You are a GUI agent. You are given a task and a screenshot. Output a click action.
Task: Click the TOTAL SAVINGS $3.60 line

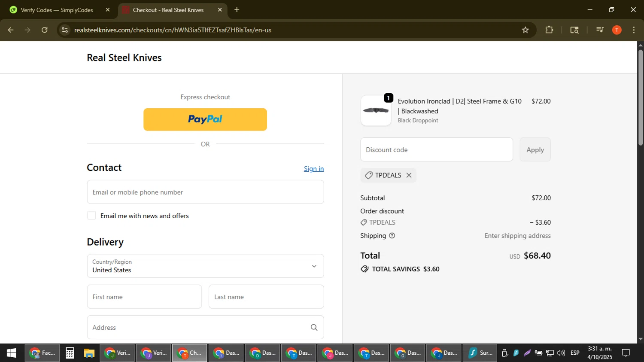coord(400,269)
